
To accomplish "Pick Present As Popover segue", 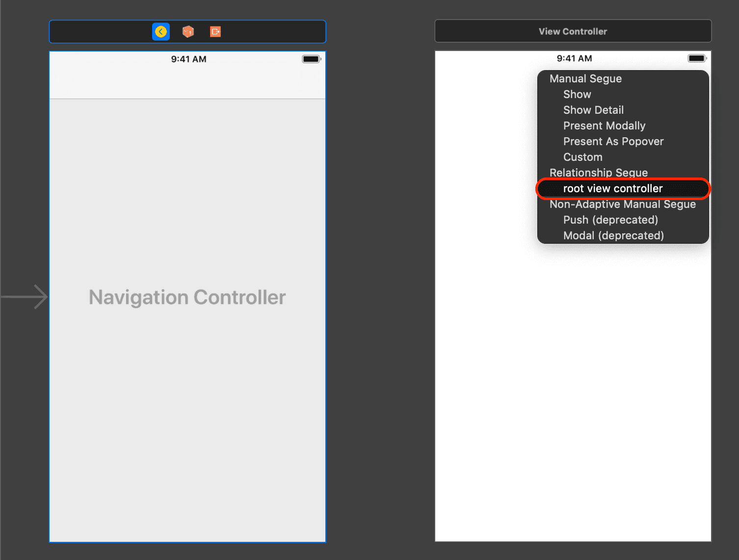I will pos(613,141).
